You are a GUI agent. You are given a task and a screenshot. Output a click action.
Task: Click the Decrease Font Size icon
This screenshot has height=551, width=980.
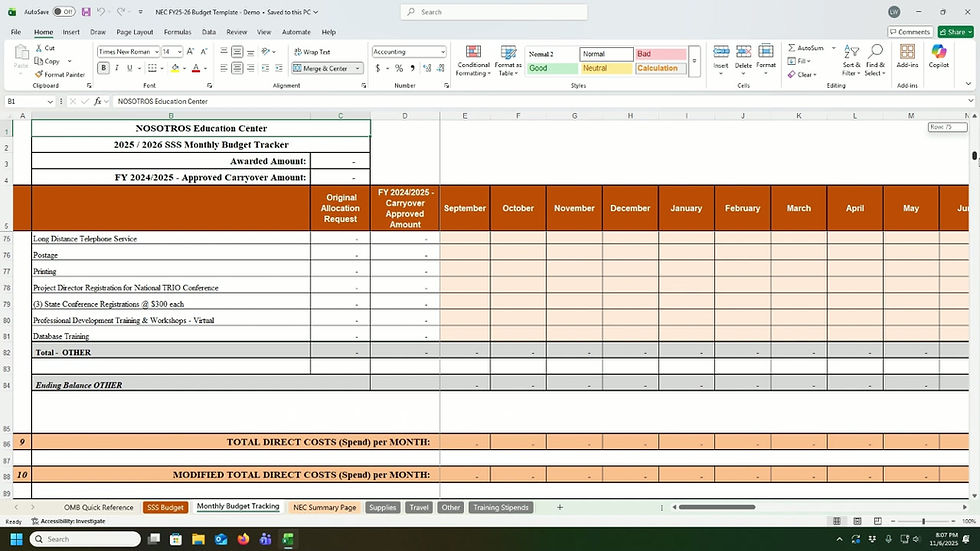click(203, 52)
